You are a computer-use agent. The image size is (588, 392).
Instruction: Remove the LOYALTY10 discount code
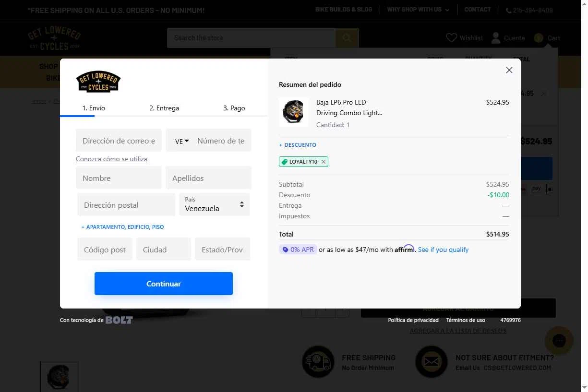coord(324,162)
